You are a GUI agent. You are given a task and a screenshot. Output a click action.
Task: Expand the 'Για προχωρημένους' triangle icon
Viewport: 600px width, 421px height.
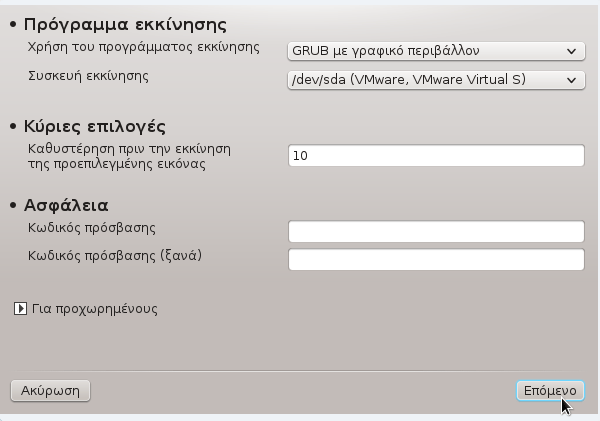(20, 309)
